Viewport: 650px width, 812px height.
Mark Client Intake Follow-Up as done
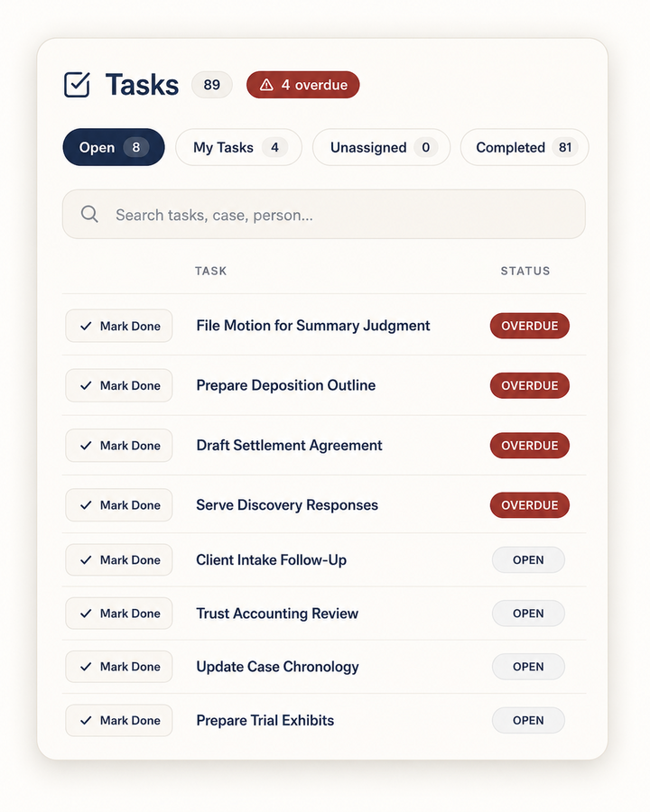click(118, 559)
